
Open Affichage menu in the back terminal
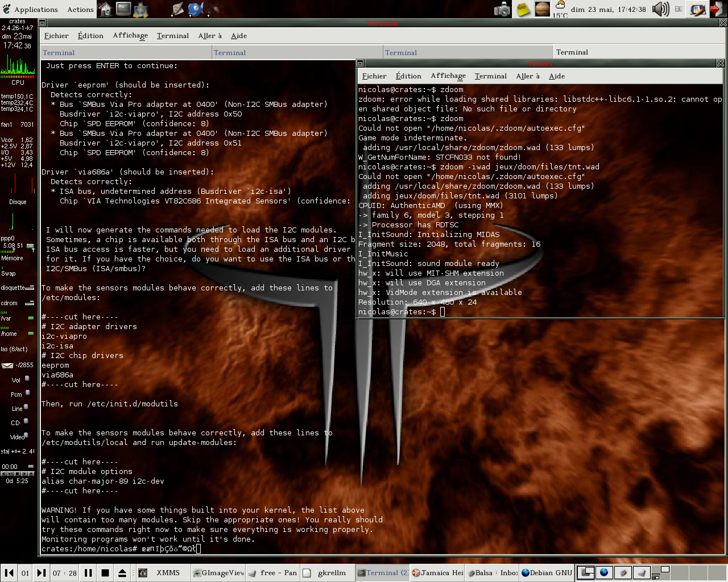tap(130, 35)
